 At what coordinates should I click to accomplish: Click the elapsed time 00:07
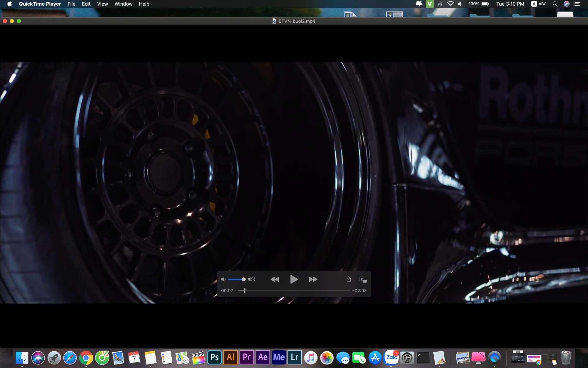click(x=227, y=291)
